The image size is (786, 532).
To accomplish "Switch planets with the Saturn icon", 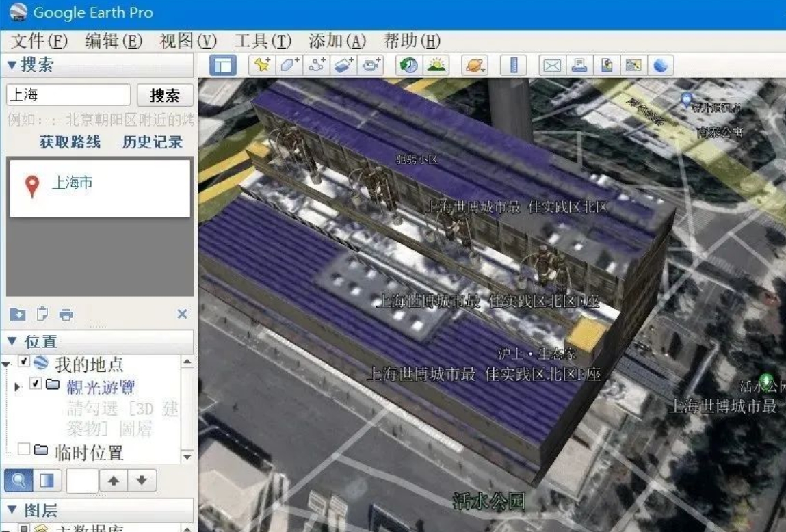I will coord(475,65).
